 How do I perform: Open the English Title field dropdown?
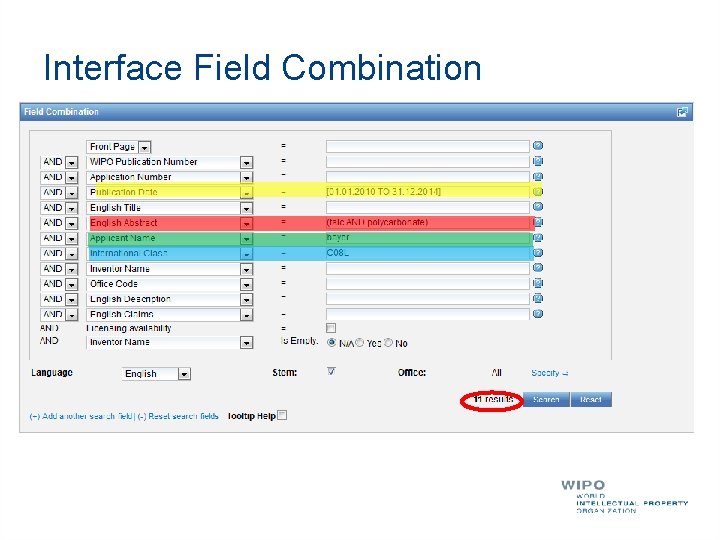tap(247, 208)
